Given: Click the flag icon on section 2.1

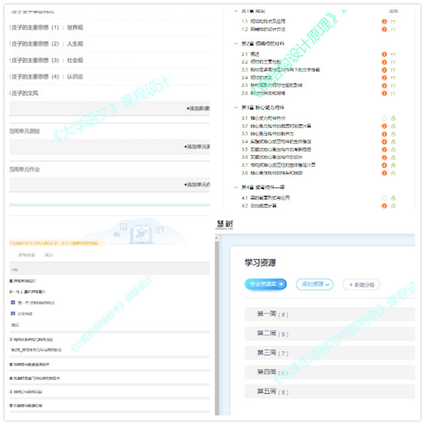Looking at the screenshot, I should coord(393,54).
